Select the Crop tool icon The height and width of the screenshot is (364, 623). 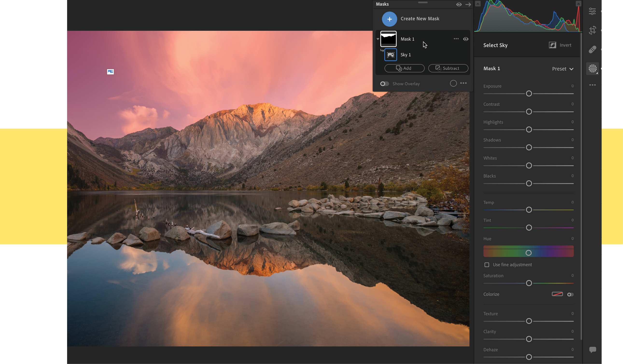click(x=592, y=30)
